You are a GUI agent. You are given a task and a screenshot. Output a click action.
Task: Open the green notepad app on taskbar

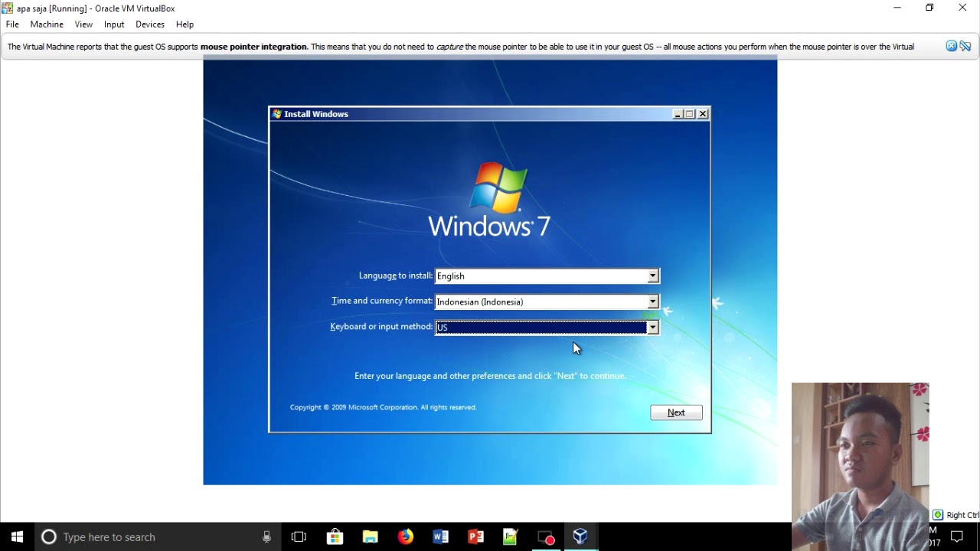coord(511,537)
